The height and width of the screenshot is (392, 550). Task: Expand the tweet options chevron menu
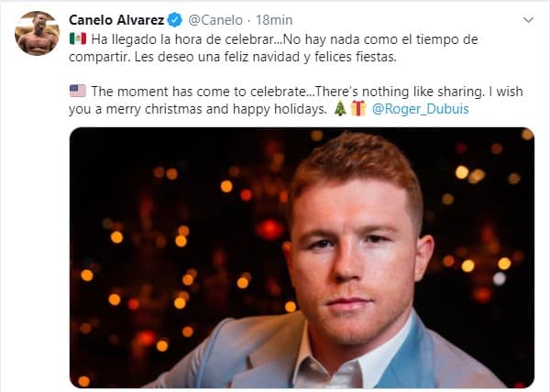click(527, 19)
